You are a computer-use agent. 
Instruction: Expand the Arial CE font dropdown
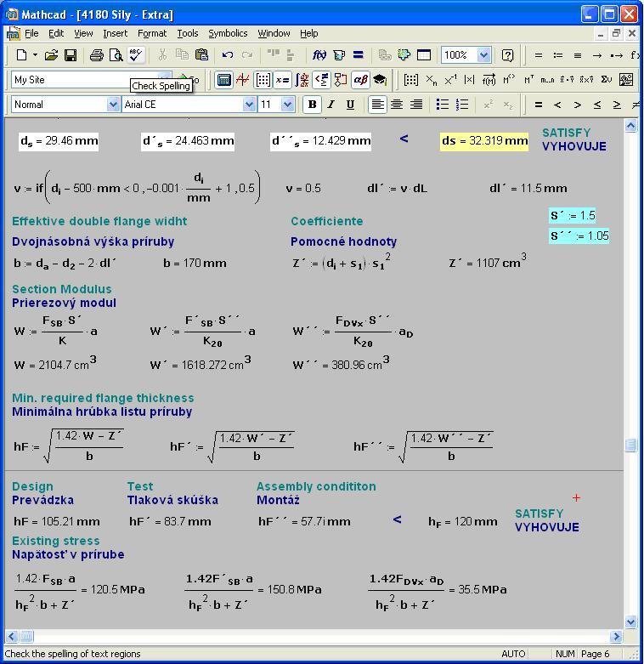249,105
